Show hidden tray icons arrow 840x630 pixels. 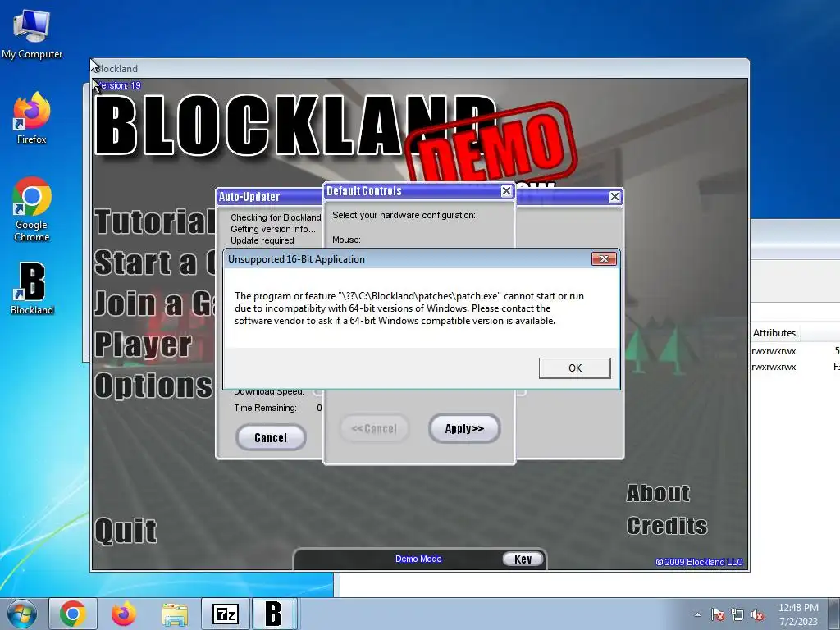[697, 614]
